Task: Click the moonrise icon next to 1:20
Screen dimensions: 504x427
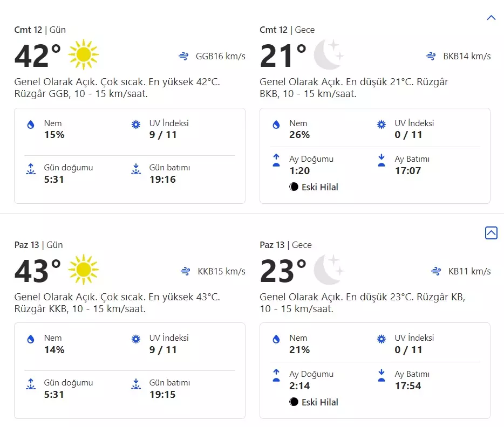Action: (276, 160)
